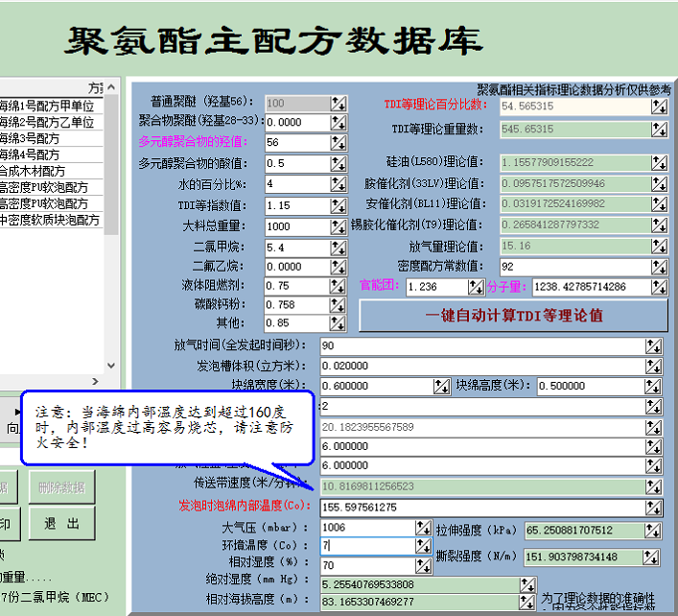Image resolution: width=678 pixels, height=616 pixels.
Task: Click stepper icon for 多元醇聚合物的羟值
Action: click(339, 143)
